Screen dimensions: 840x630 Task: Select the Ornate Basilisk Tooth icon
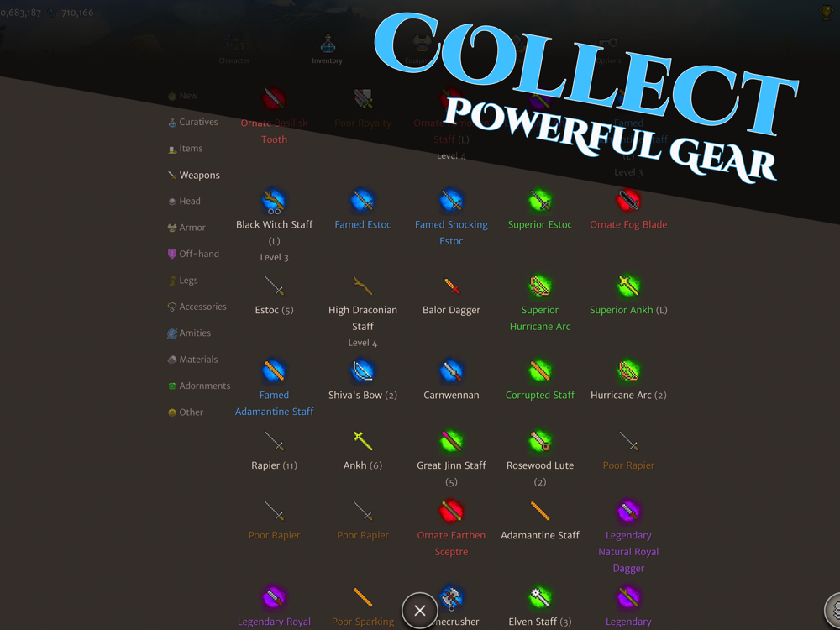274,99
